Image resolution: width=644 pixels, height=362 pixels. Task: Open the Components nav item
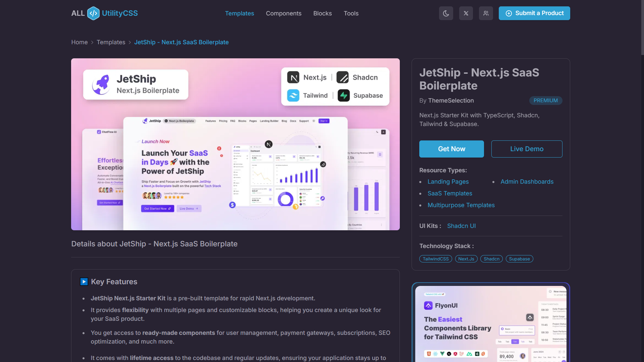(x=284, y=13)
